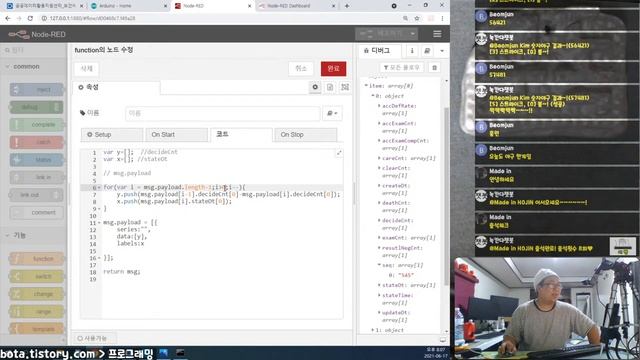Viewport: 640px width, 360px height.
Task: Select the function node in palette
Action: [37, 259]
